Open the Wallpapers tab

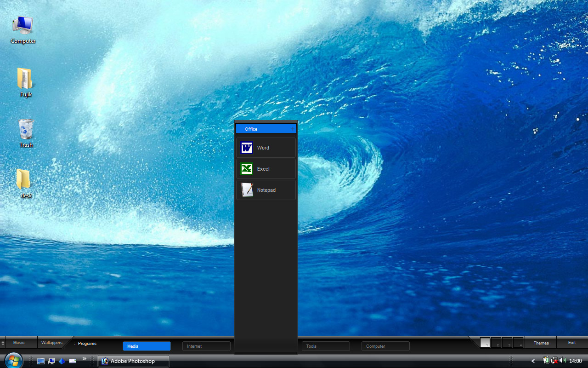click(51, 343)
